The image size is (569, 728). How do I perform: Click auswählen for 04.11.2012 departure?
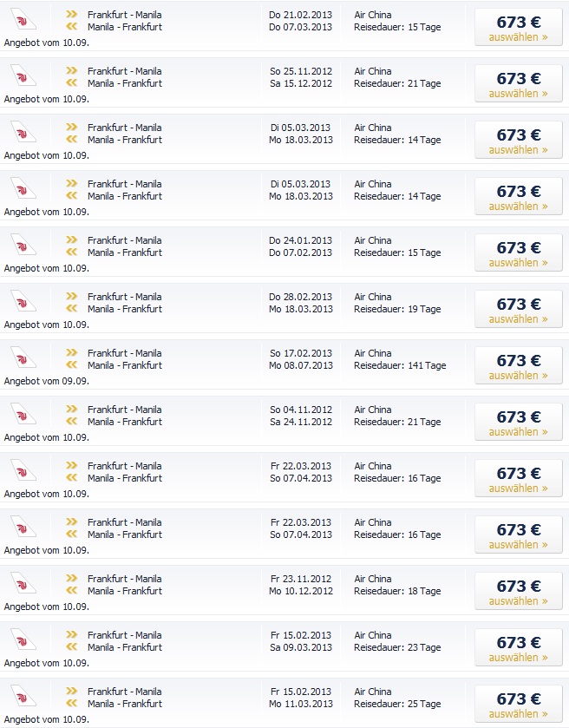(518, 432)
